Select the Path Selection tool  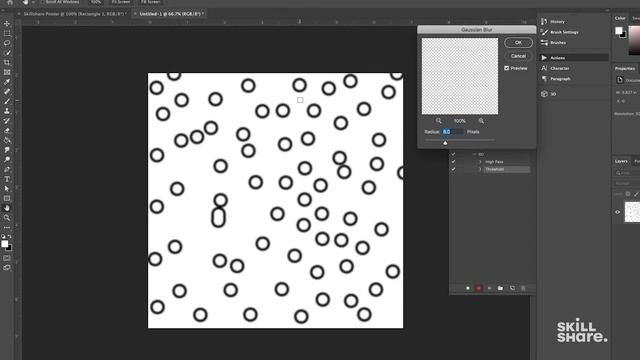(7, 189)
